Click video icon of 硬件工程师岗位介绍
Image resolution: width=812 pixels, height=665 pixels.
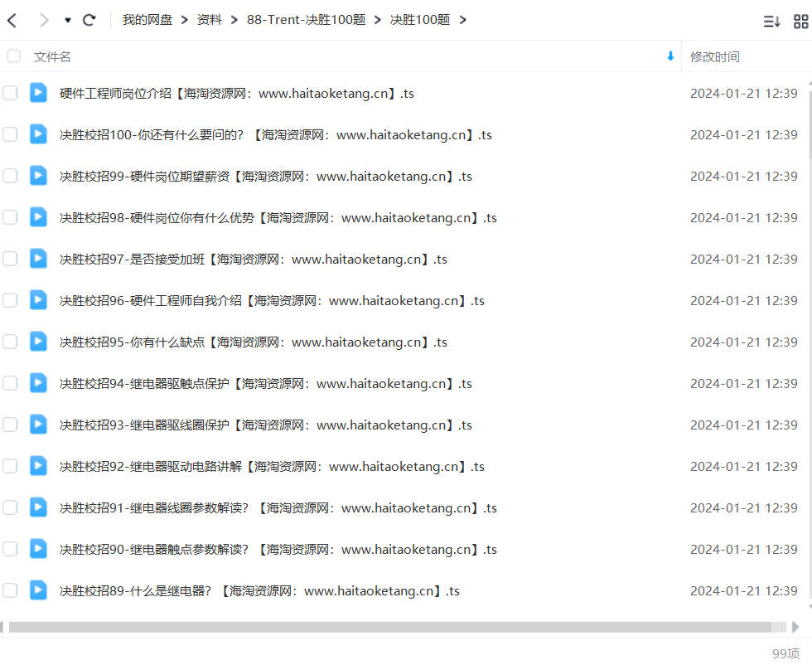(x=38, y=93)
